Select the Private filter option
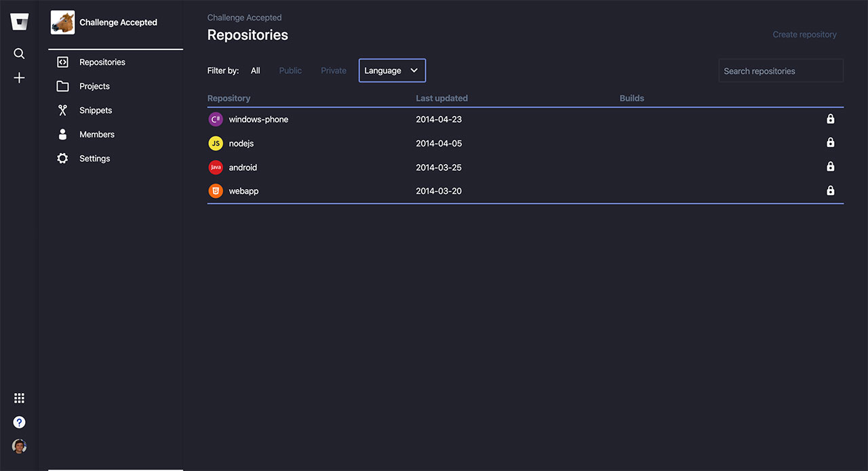The image size is (868, 471). [333, 70]
